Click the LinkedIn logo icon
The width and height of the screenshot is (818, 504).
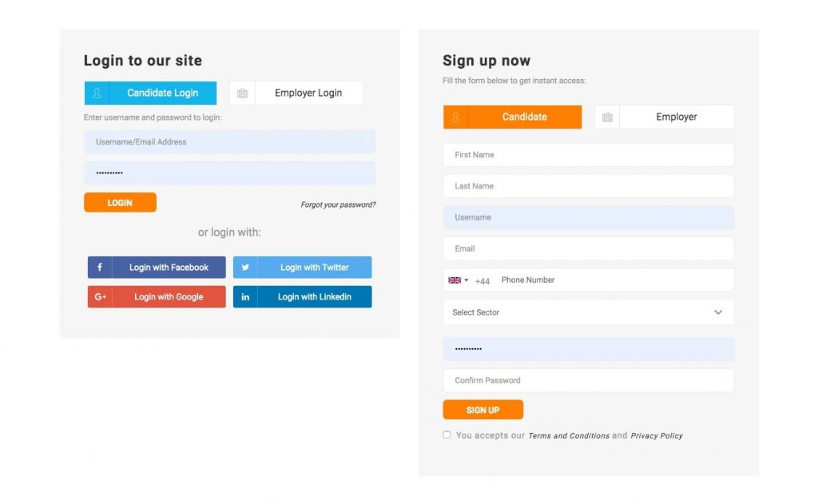pos(245,297)
